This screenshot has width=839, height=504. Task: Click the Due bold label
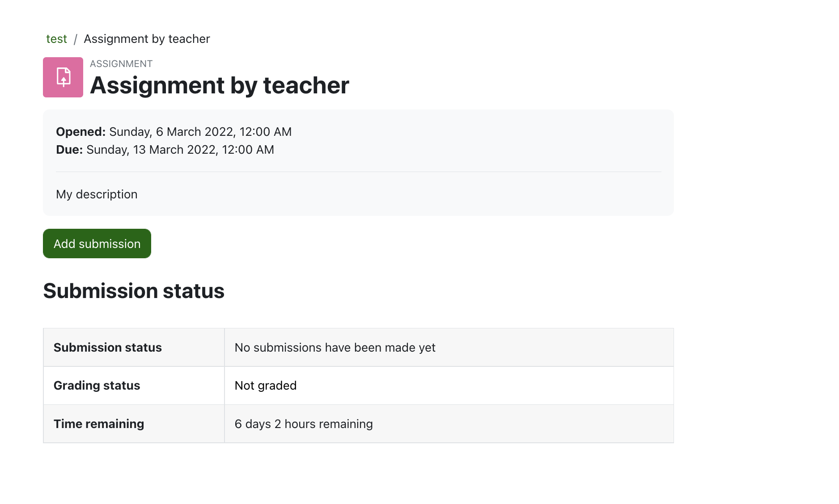69,150
